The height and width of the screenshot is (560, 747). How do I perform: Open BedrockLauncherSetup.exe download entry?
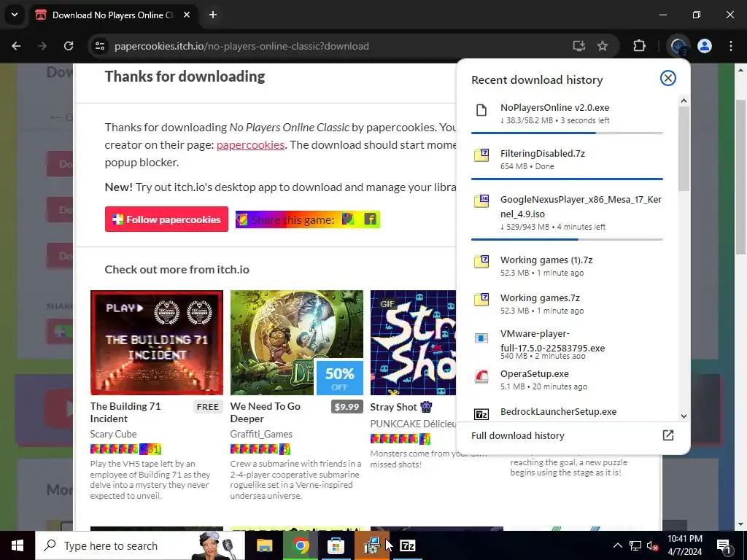567,413
